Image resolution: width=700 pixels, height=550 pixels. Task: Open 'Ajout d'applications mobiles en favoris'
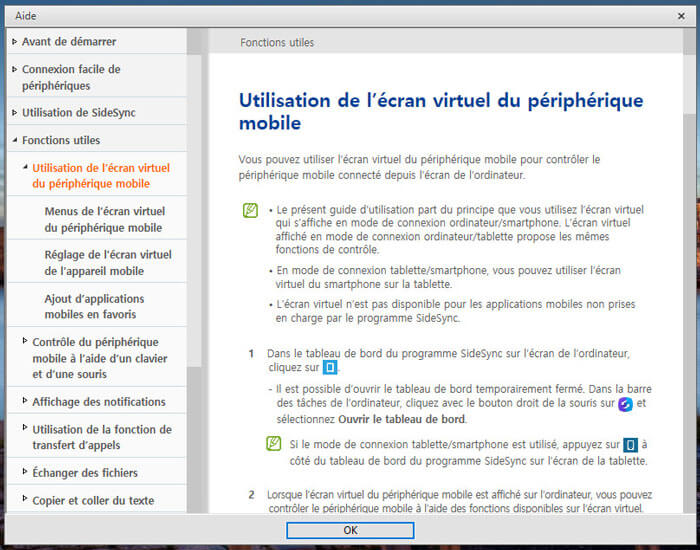[x=94, y=306]
